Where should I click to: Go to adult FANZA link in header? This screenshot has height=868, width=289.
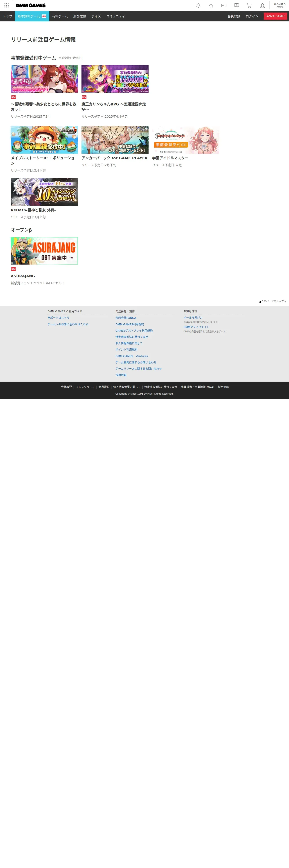[280, 5]
